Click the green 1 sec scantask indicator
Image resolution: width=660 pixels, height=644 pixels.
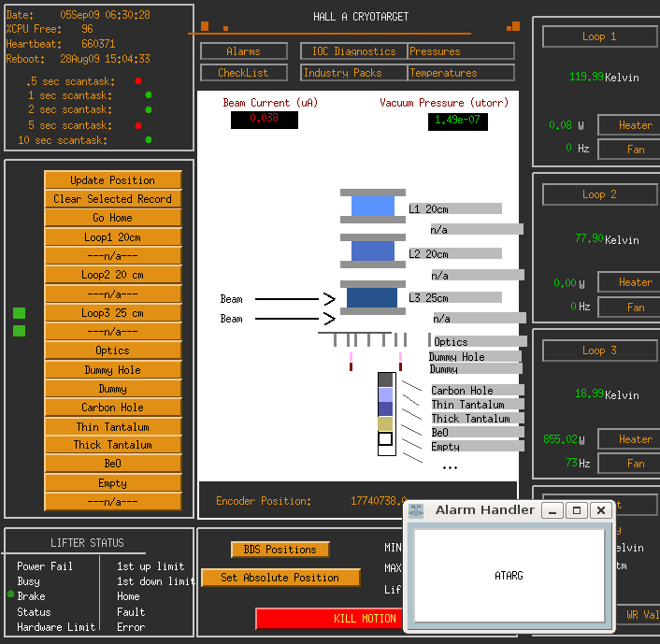click(148, 95)
